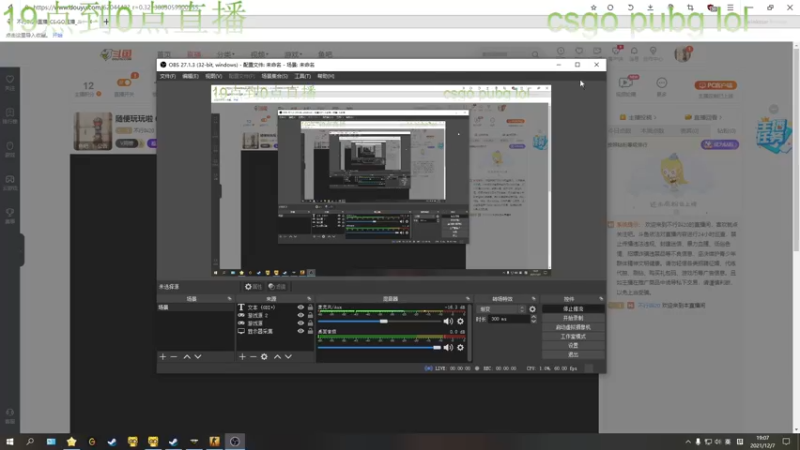The image size is (800, 450).
Task: Enable 工作室模式 studio mode
Action: tap(573, 337)
